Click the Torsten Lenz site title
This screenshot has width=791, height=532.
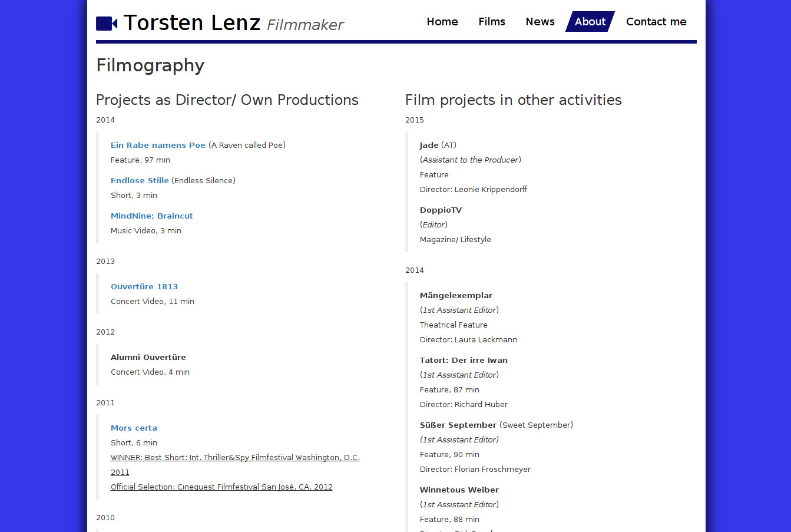point(192,23)
